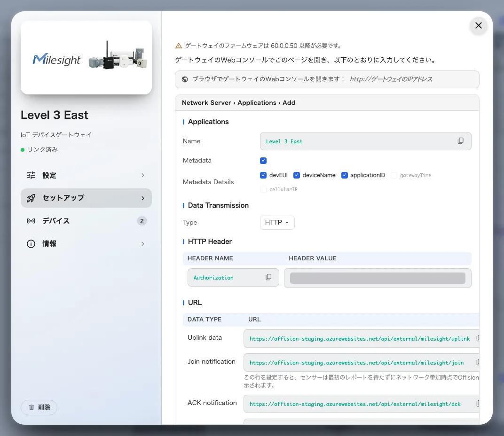Click the HEADER VALUE column header
Image resolution: width=504 pixels, height=436 pixels.
[x=313, y=258]
